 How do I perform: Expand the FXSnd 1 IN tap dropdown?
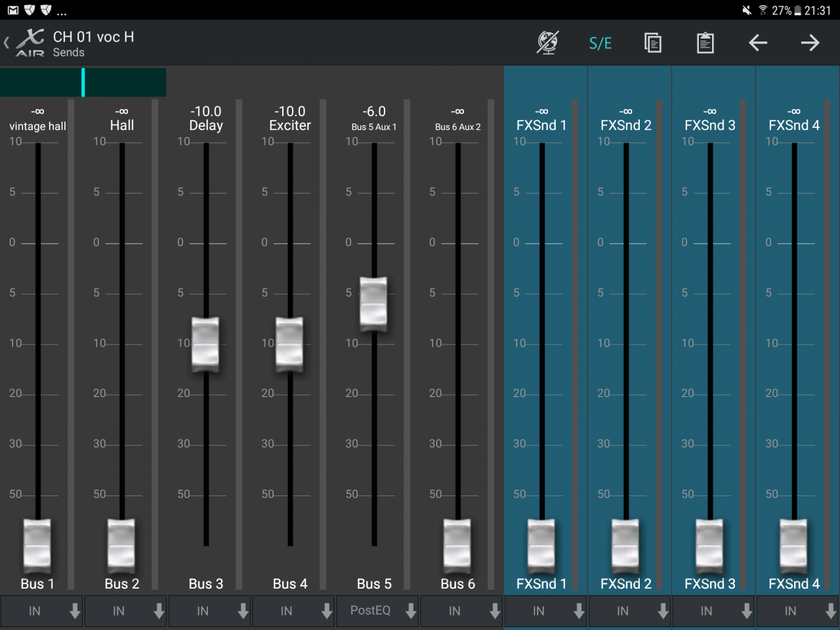[545, 611]
